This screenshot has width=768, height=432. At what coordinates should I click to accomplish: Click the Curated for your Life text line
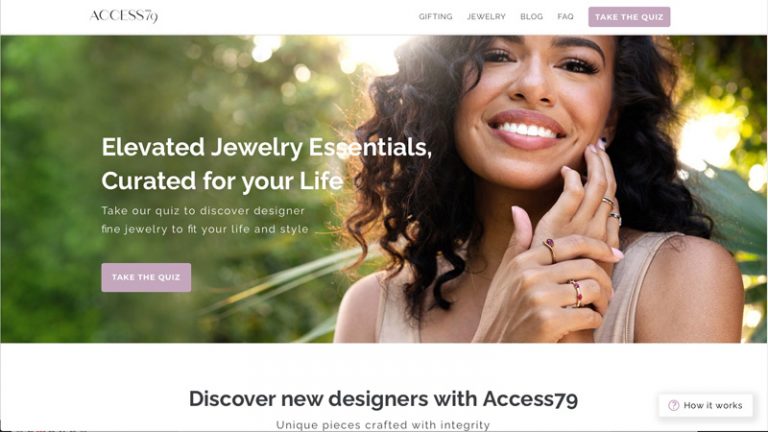222,181
